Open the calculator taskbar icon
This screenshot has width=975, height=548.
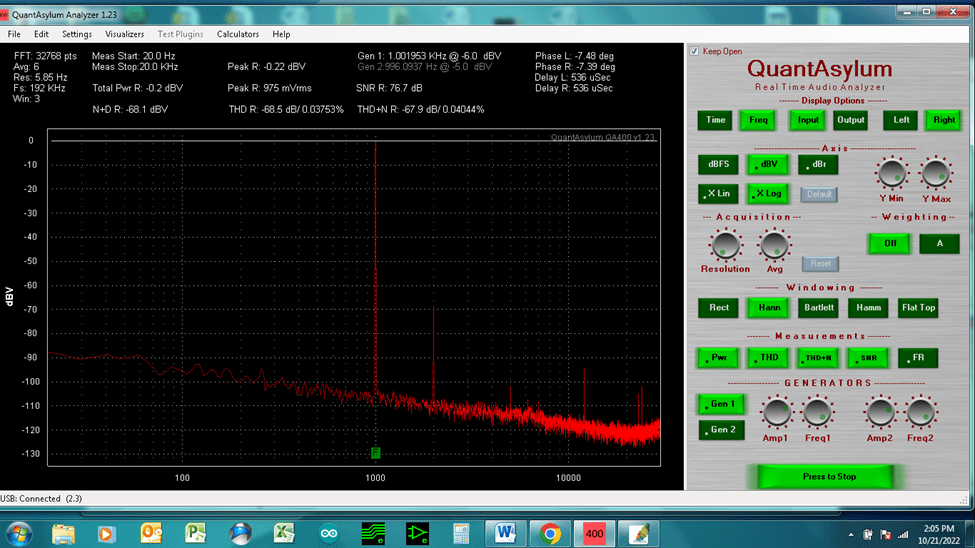(x=461, y=534)
